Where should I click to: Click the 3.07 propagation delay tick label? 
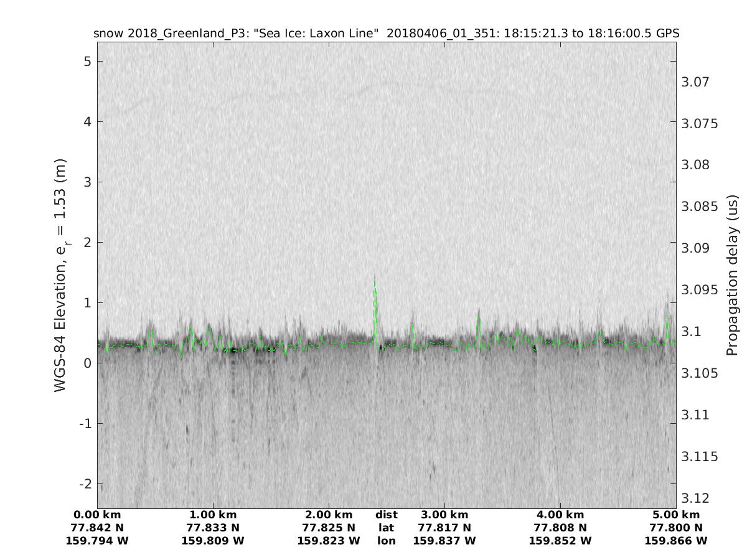pyautogui.click(x=696, y=82)
